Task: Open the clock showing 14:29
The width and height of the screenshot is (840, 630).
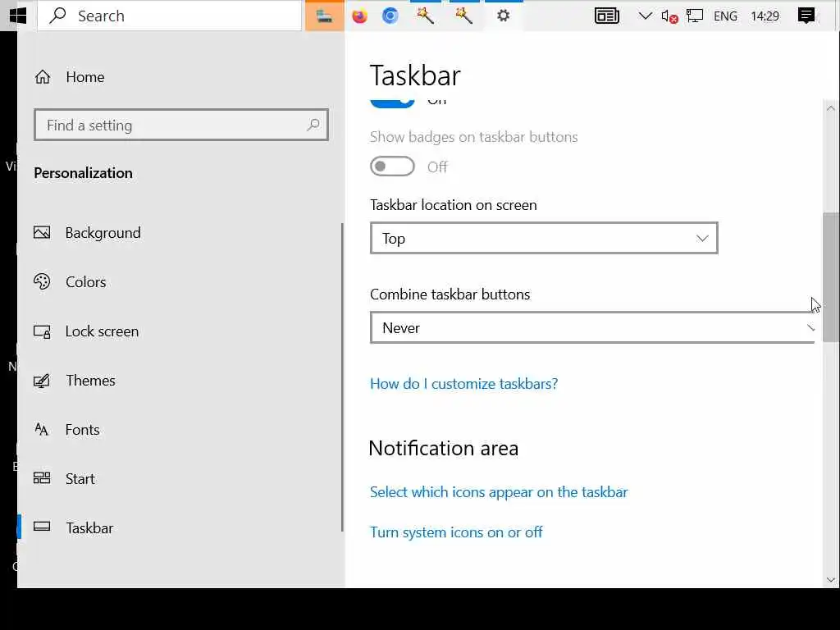Action: click(x=765, y=16)
